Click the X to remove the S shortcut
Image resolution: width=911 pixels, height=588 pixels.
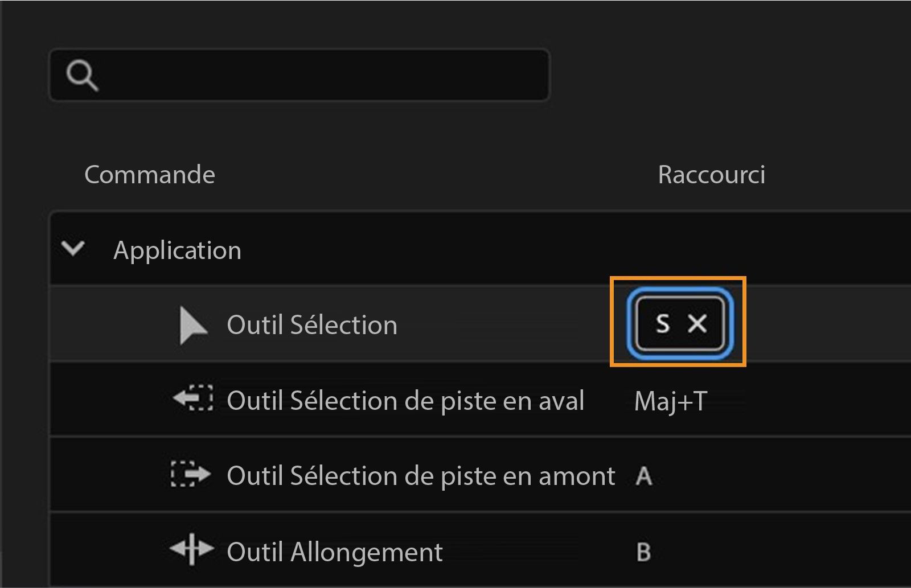pos(696,324)
